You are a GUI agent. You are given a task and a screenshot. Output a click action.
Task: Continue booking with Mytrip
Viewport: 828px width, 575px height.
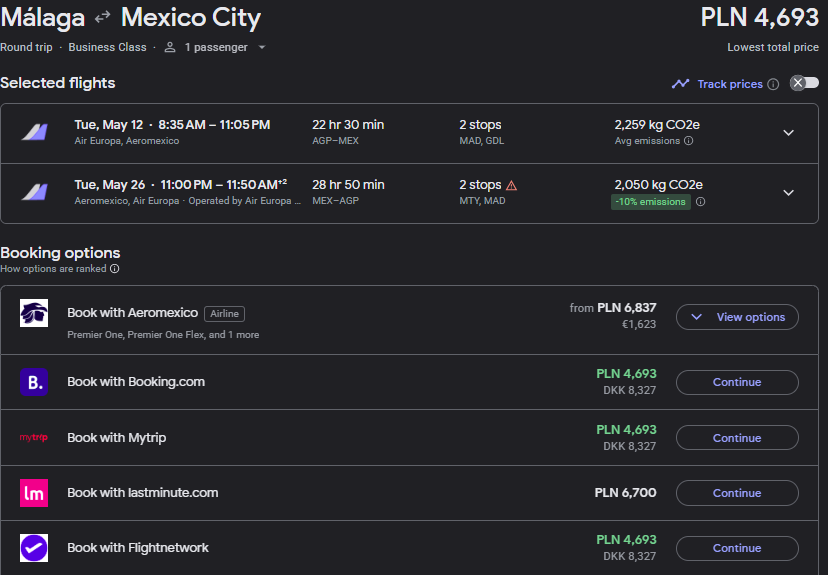click(737, 438)
